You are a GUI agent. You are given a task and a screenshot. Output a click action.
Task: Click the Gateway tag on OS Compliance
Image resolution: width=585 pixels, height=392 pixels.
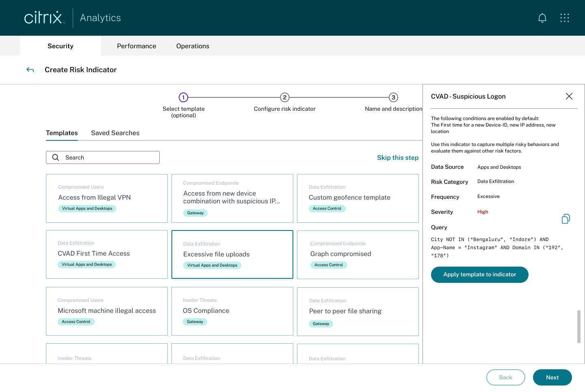(x=195, y=322)
